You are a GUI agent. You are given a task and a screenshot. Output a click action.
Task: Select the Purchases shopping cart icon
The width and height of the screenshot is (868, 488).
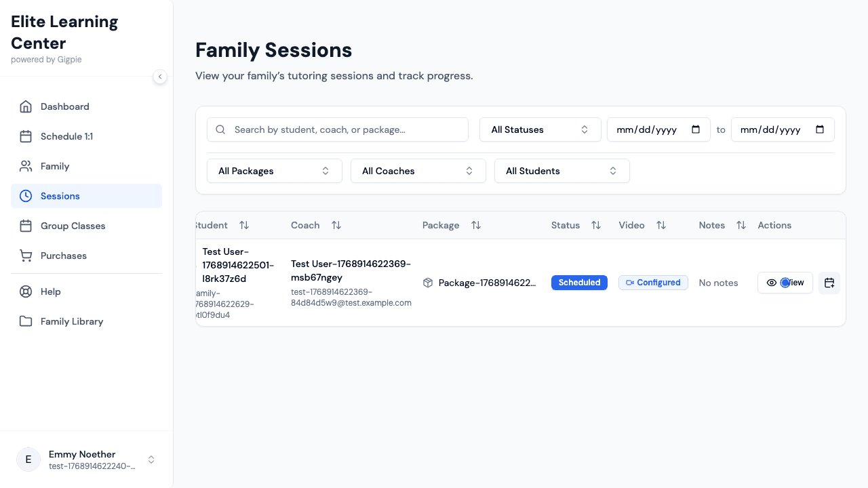[x=26, y=256]
